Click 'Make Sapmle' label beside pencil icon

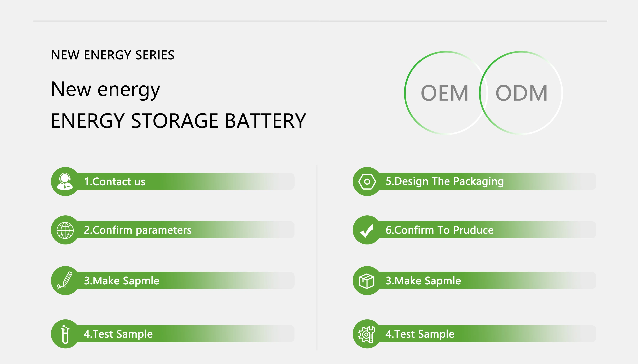pos(122,281)
